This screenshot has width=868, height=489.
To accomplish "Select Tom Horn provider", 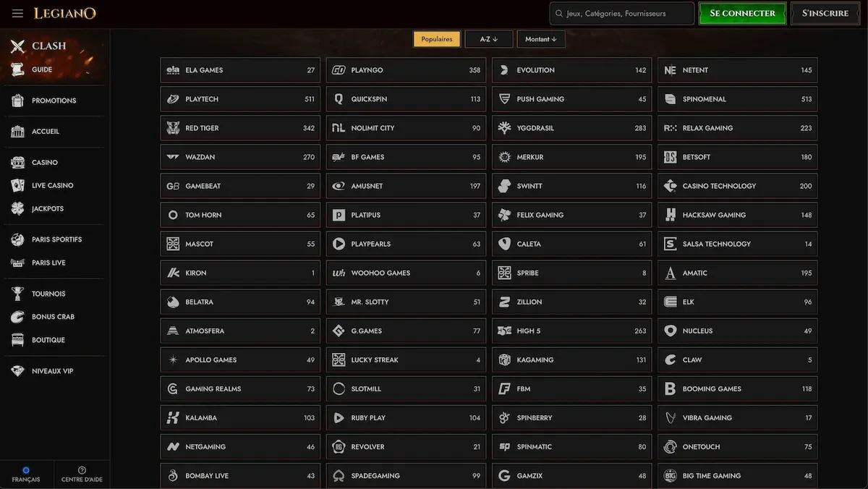I will (240, 215).
